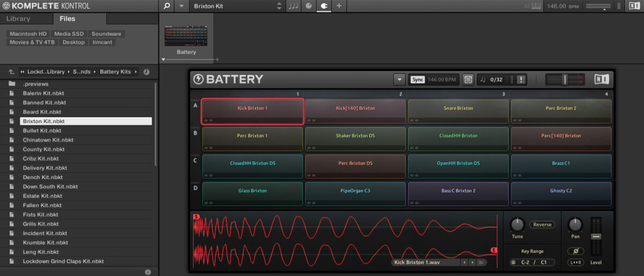Click the Tune knob
644x276 pixels.
517,224
